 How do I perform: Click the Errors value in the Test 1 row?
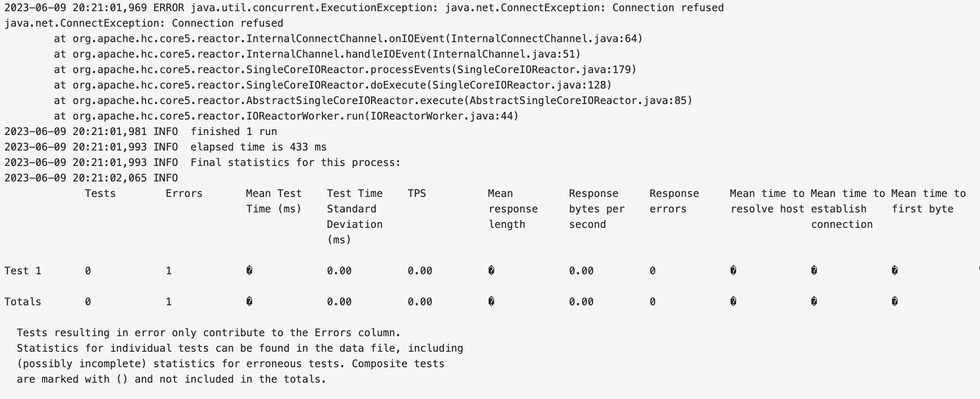[169, 271]
